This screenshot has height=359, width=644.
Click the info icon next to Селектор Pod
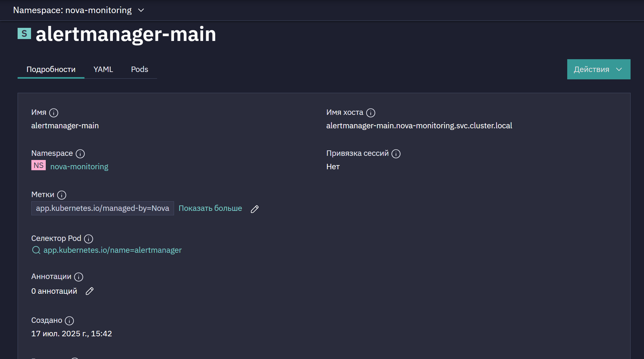pos(89,239)
